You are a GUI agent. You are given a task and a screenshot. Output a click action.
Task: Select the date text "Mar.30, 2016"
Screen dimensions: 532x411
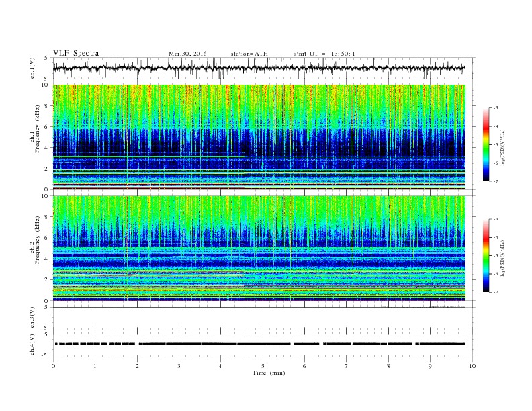click(x=187, y=54)
